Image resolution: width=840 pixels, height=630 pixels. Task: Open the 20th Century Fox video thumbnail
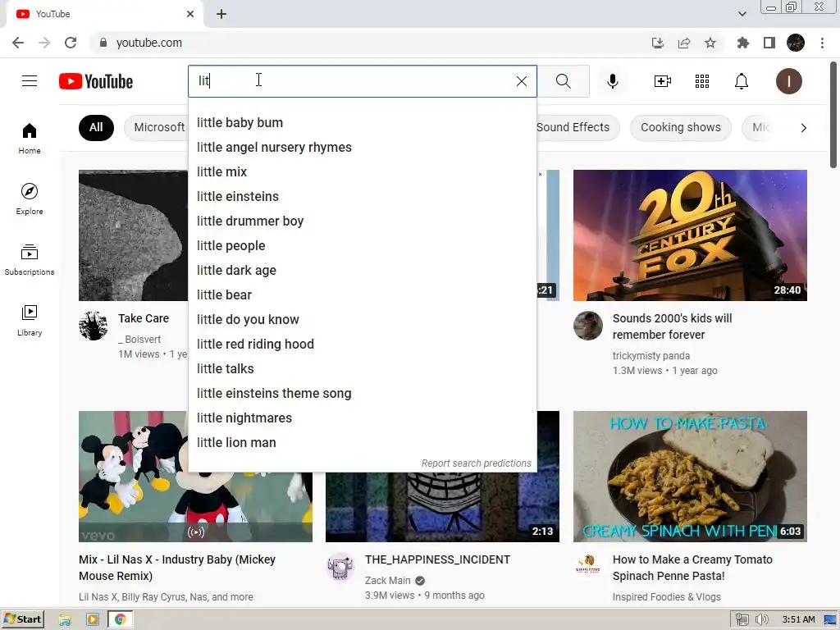[x=690, y=235]
